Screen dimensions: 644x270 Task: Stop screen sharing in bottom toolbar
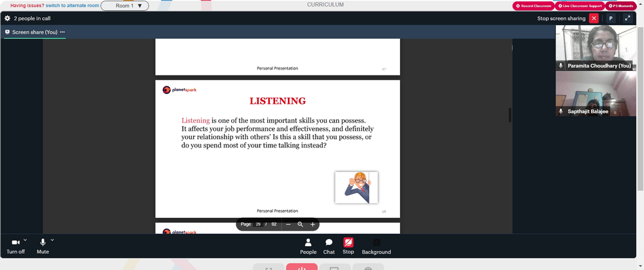pyautogui.click(x=348, y=246)
